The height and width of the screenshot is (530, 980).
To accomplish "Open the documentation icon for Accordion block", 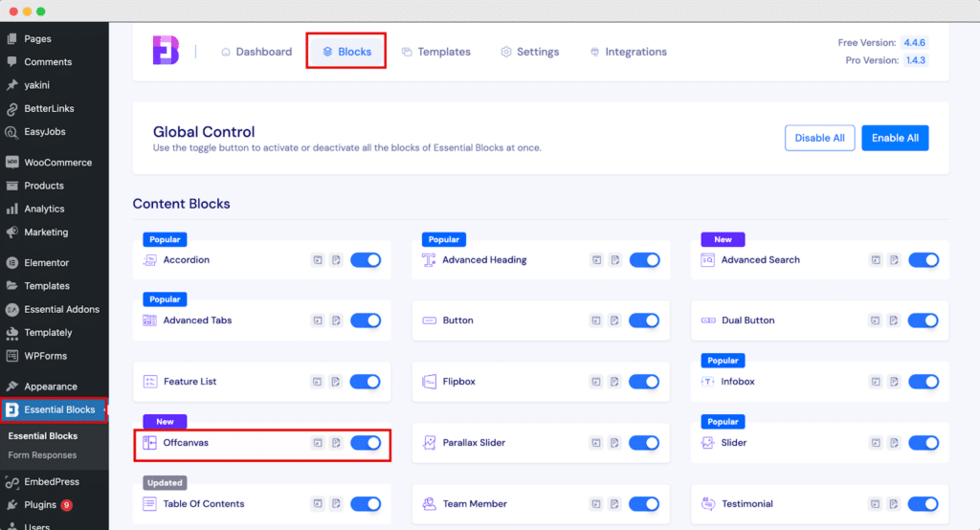I will [336, 260].
